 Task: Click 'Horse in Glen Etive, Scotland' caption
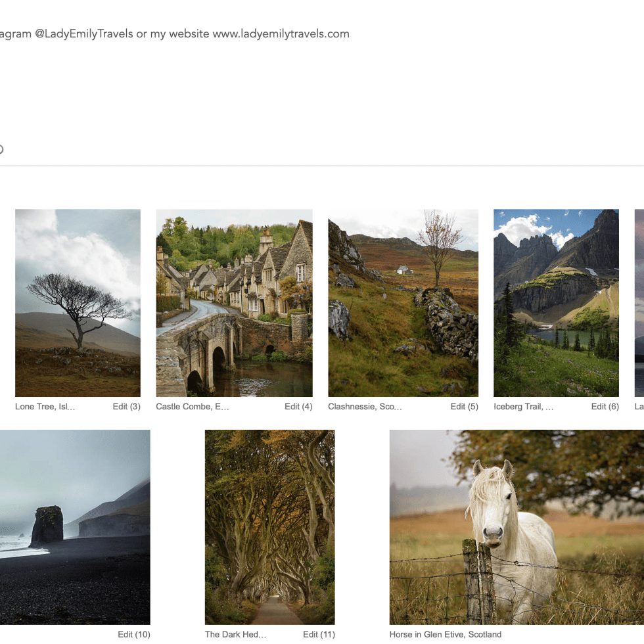[x=445, y=635]
